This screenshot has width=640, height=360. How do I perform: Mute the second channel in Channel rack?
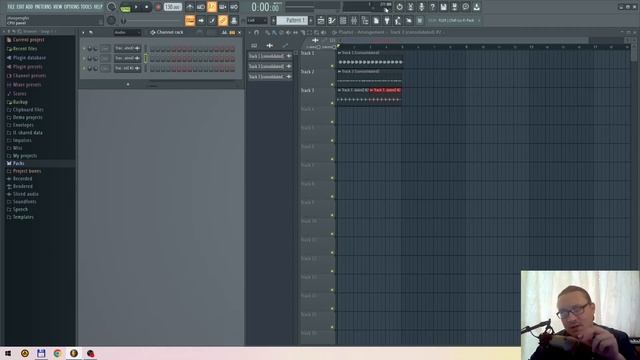coord(84,58)
